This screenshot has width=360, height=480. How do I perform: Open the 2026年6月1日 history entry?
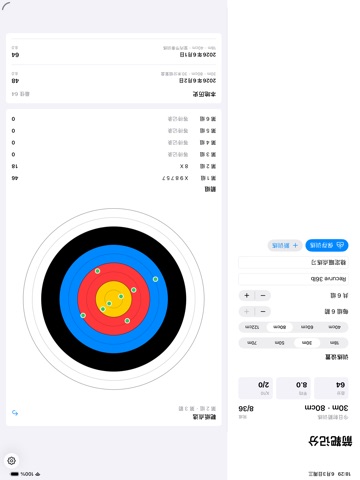pyautogui.click(x=114, y=51)
